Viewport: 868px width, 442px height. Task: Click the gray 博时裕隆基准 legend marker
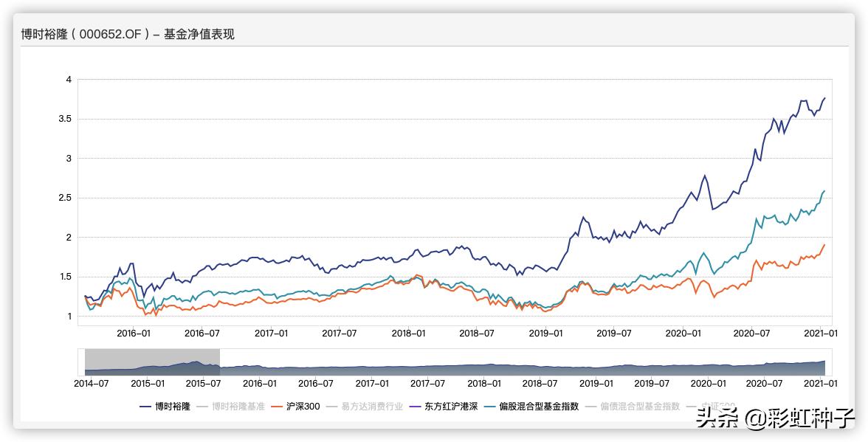[202, 406]
